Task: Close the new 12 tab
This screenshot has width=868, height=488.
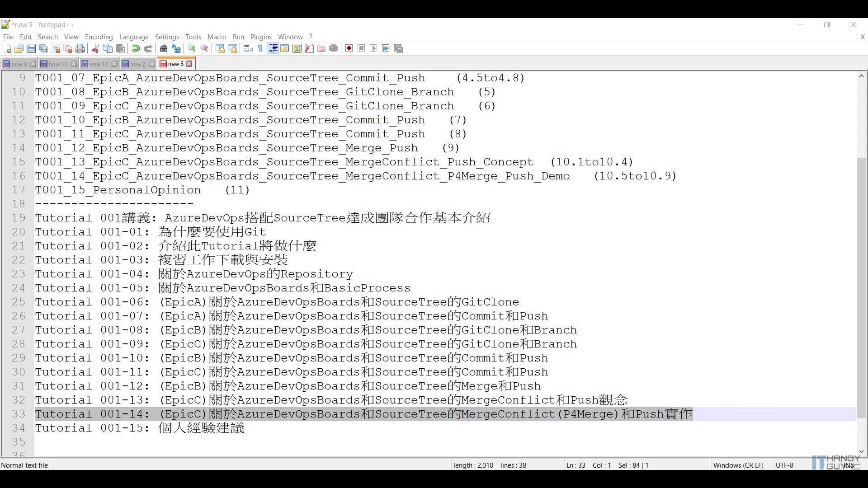Action: pyautogui.click(x=114, y=64)
